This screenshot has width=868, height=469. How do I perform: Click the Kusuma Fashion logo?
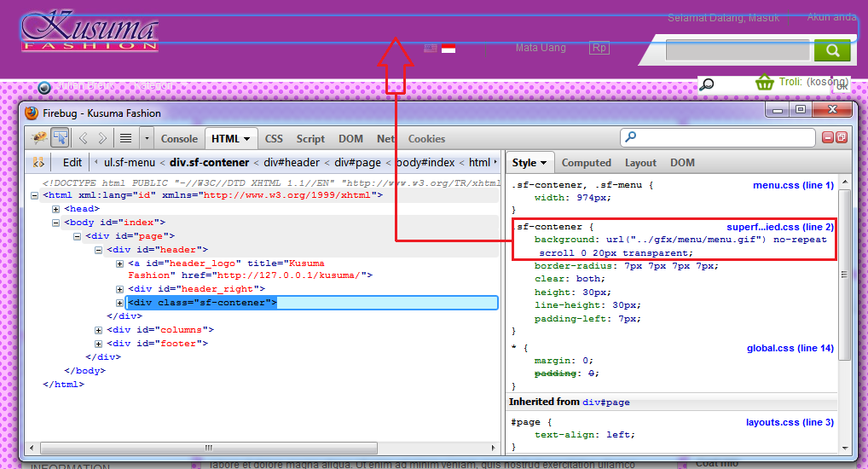90,31
